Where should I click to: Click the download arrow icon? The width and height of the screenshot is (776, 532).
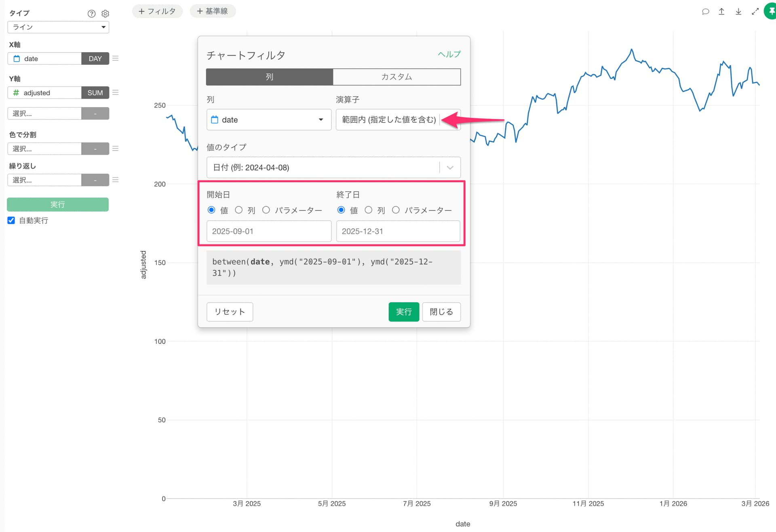738,11
